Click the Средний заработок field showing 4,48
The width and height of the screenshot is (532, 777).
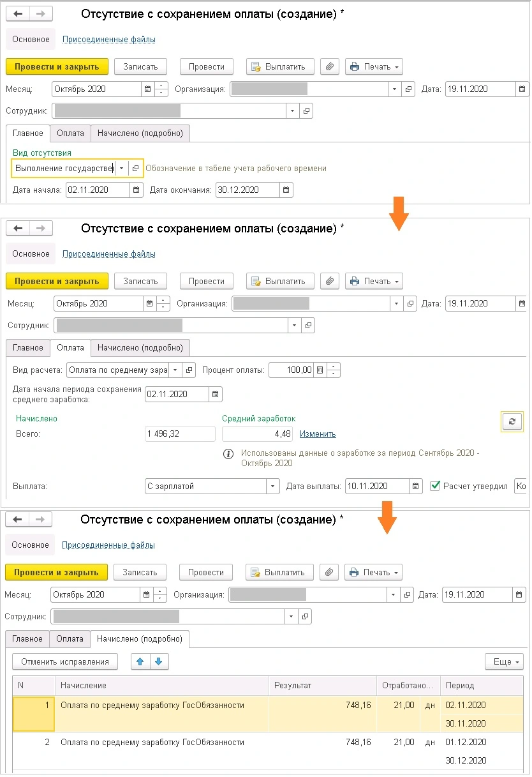258,434
